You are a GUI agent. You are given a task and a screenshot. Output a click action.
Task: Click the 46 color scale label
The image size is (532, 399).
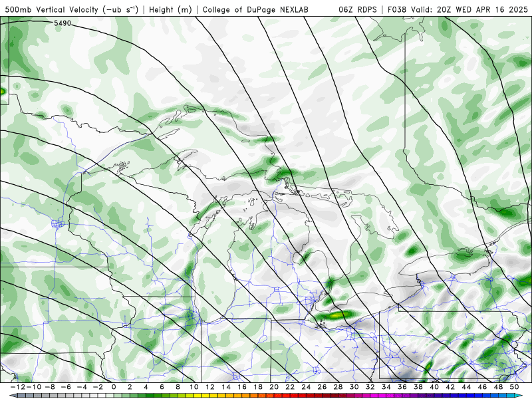[482, 387]
